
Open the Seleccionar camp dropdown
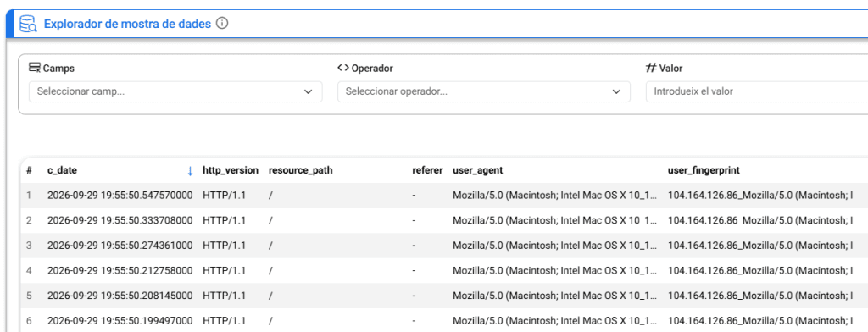(175, 91)
